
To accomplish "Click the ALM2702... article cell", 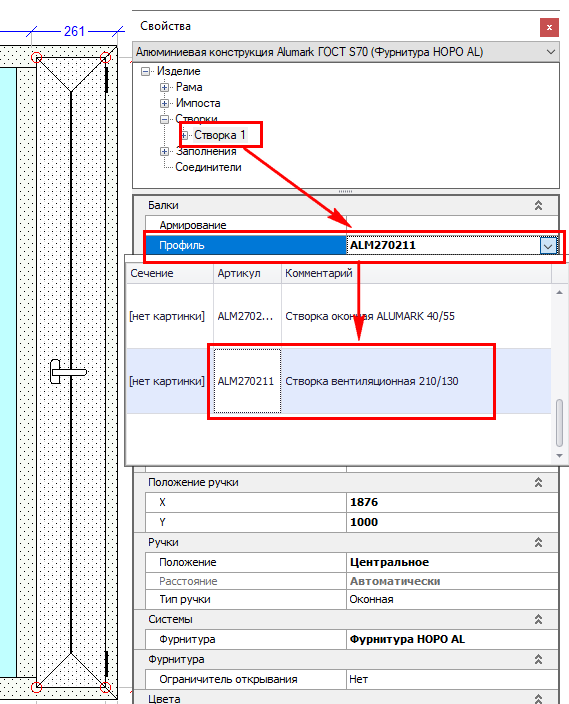I will tap(247, 316).
